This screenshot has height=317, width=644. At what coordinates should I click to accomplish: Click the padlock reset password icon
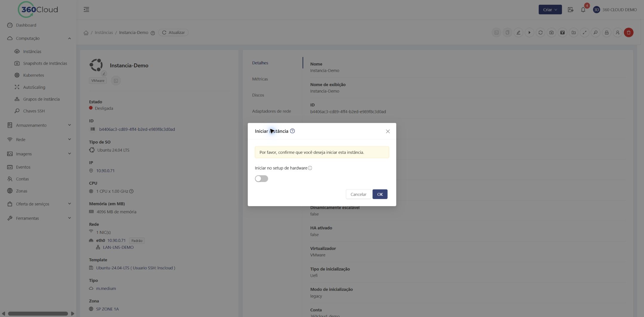(x=606, y=32)
